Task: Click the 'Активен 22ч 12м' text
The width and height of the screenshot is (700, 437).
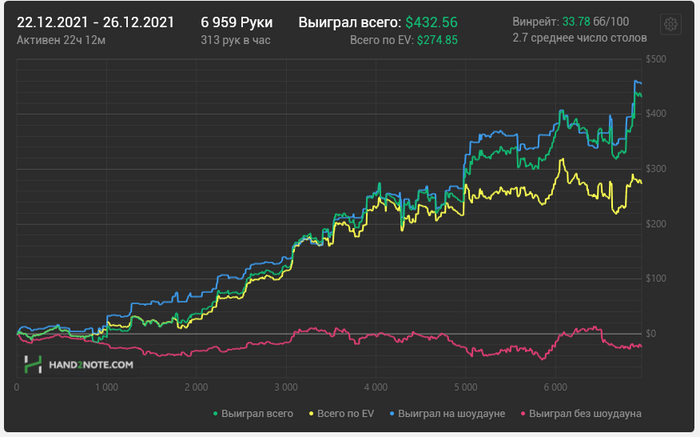Action: [61, 40]
